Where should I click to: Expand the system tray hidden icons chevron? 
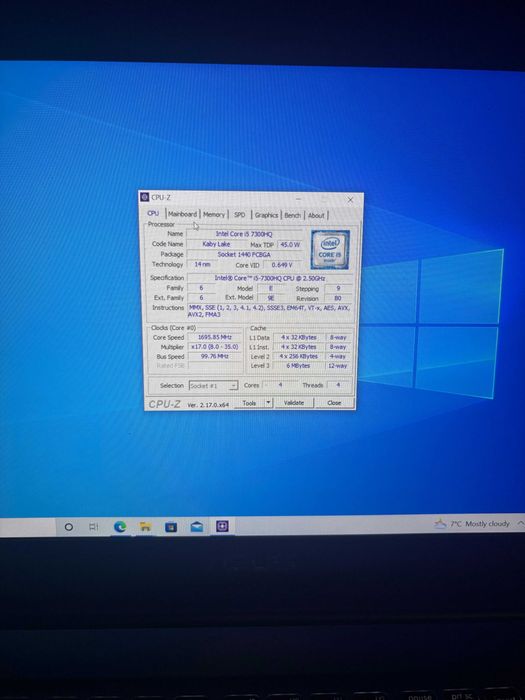(521, 523)
